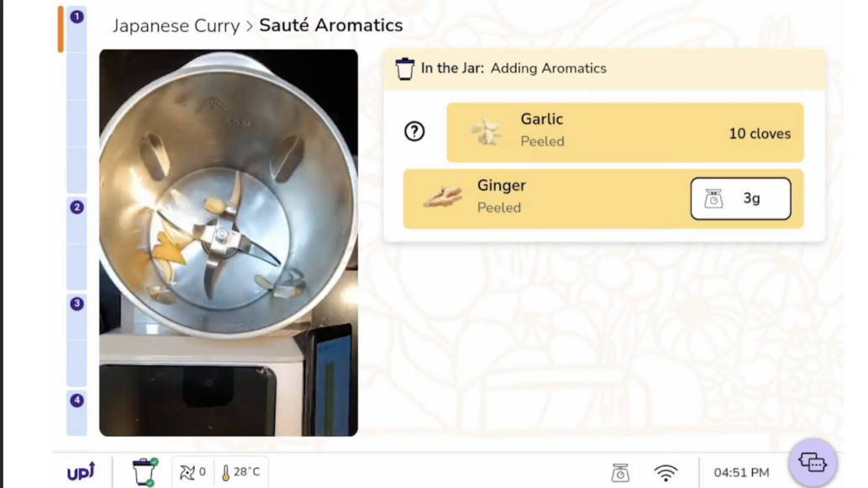Open the help question mark icon
This screenshot has width=868, height=488.
(x=414, y=132)
